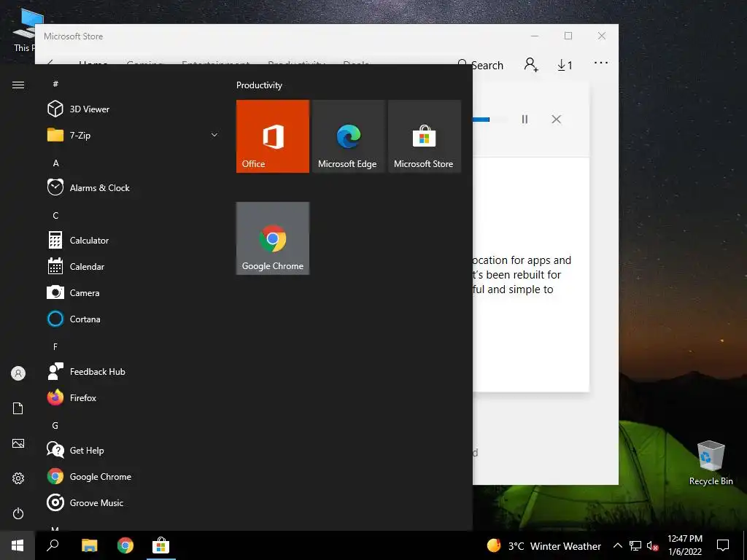Screen dimensions: 747x560
Task: Pause the Store download
Action: pyautogui.click(x=525, y=119)
